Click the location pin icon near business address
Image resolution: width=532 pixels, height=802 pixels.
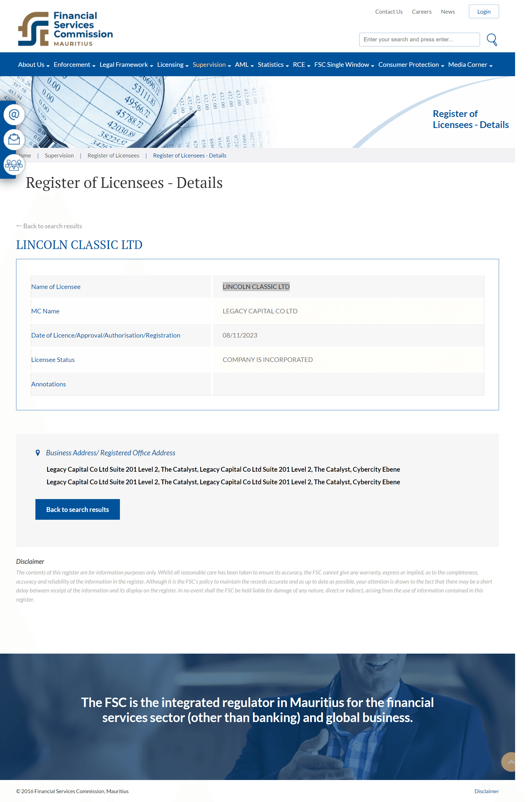coord(37,452)
